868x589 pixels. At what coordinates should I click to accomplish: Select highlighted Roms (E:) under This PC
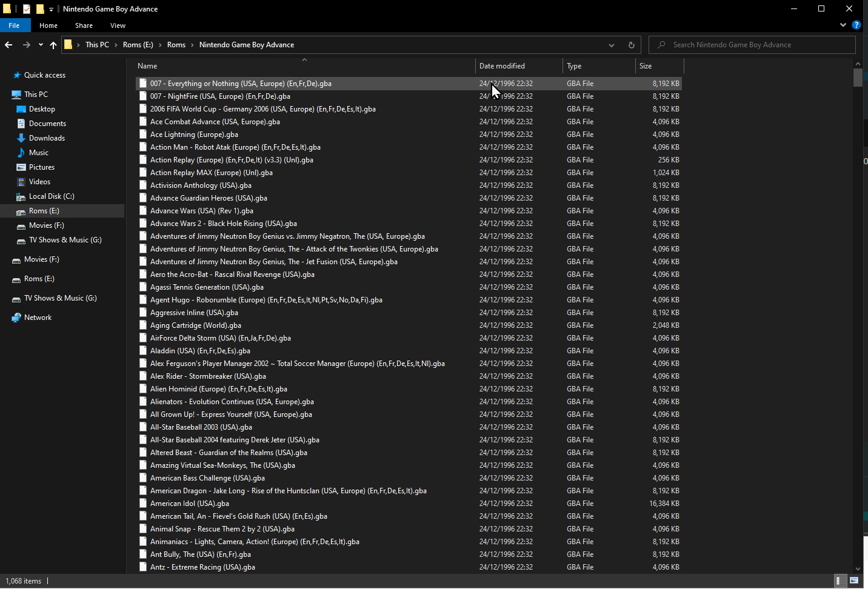(62, 211)
